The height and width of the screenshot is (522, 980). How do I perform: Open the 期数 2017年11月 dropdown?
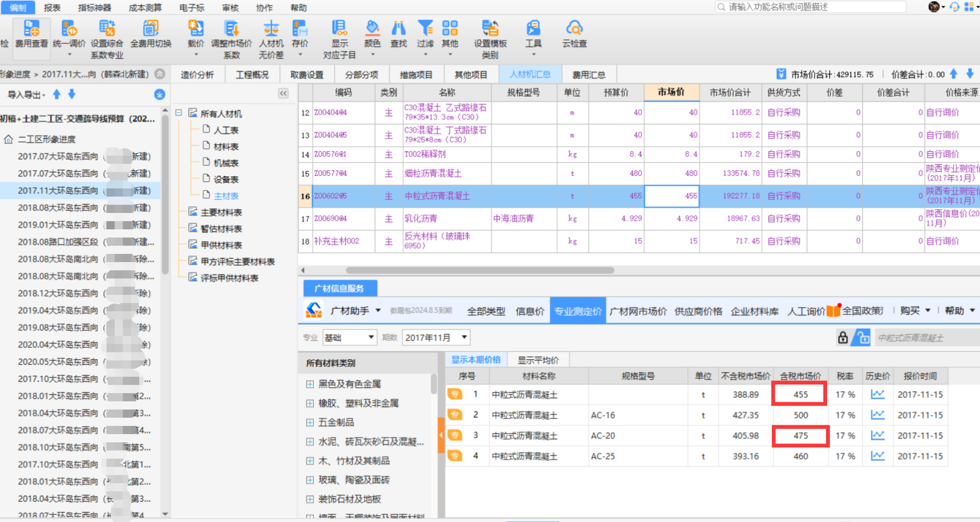[436, 337]
